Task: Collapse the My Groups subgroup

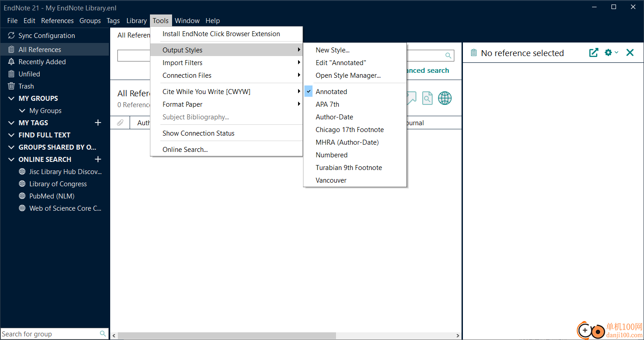Action: pyautogui.click(x=22, y=111)
